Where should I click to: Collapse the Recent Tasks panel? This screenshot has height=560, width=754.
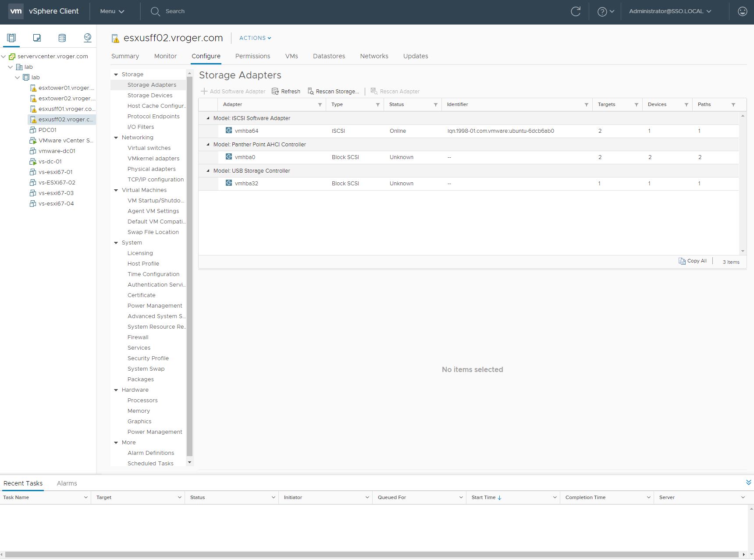point(749,482)
